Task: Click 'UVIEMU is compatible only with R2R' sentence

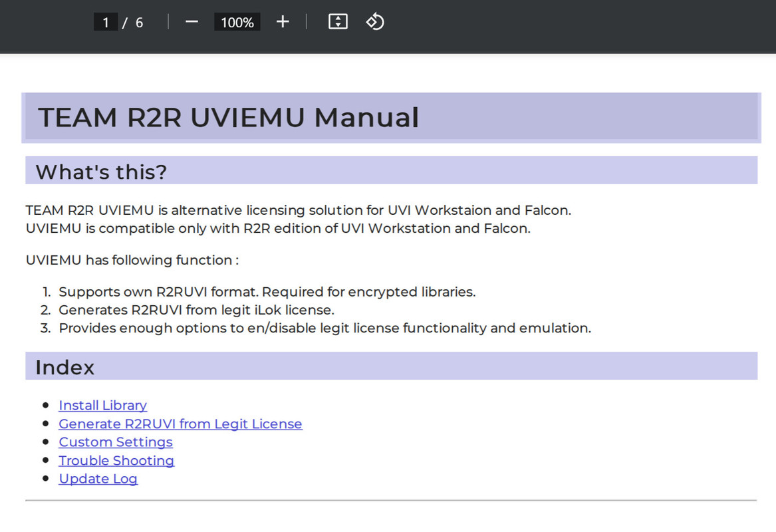Action: click(x=278, y=228)
